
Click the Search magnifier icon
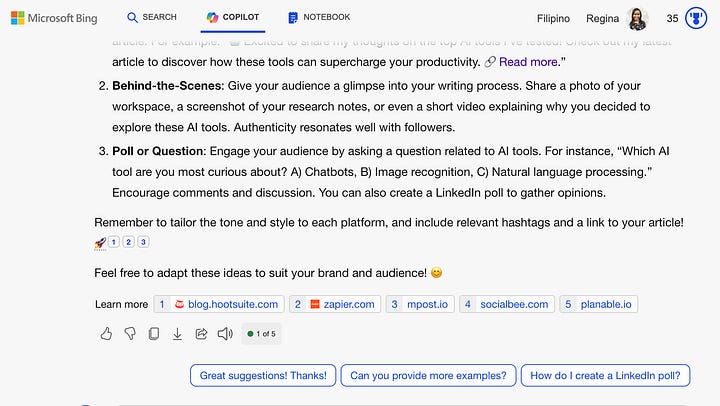pyautogui.click(x=132, y=17)
